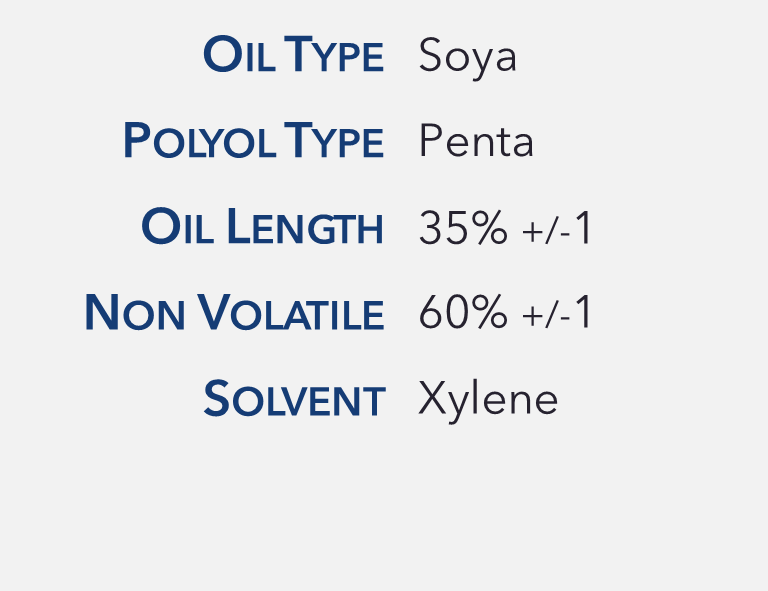Click "Type" in the Oil Type label
Image resolution: width=768 pixels, height=591 pixels.
point(334,56)
